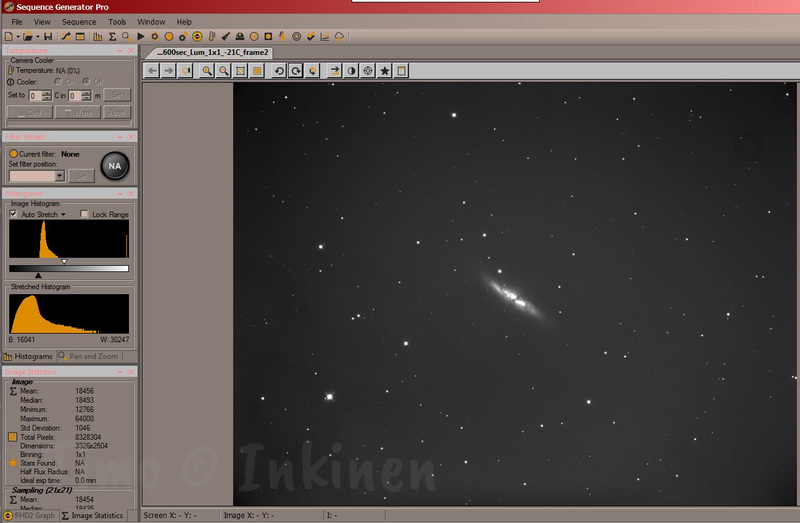The image size is (800, 523).
Task: Click the Sigma statistics icon in toolbar
Action: [111, 37]
